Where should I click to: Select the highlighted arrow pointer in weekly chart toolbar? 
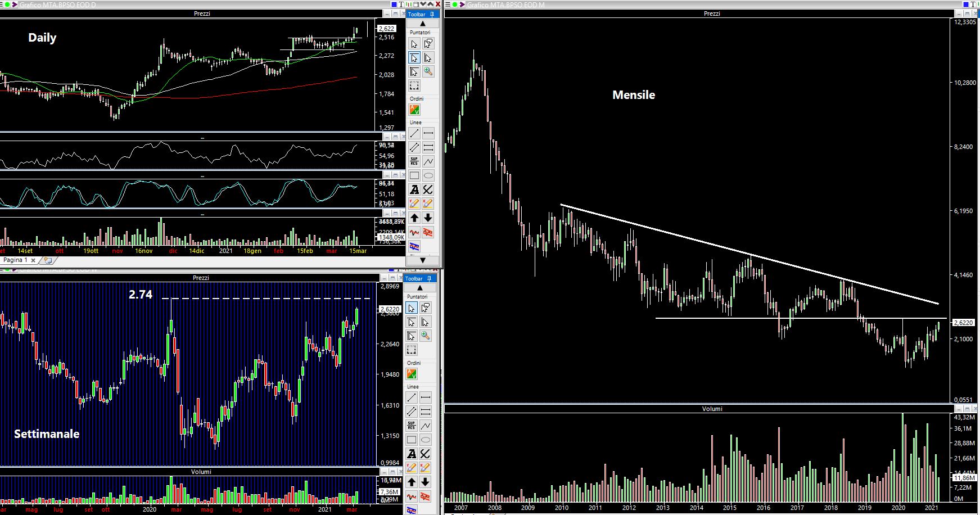[412, 308]
